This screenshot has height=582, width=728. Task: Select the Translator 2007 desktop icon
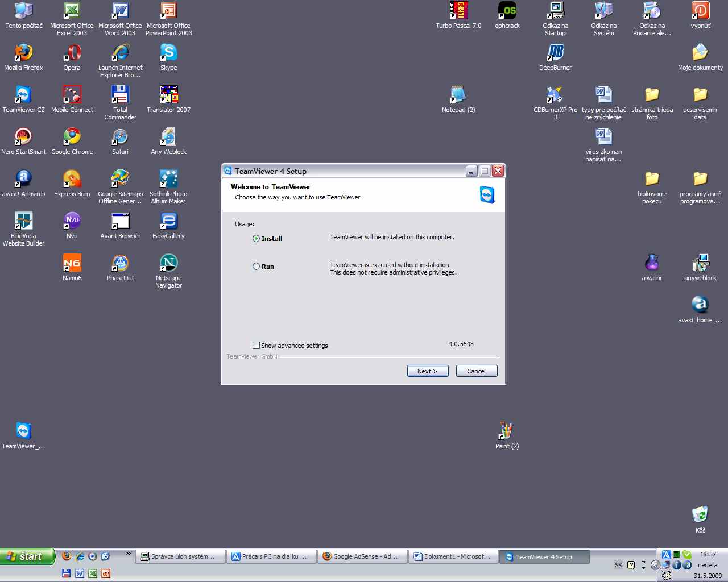(169, 99)
